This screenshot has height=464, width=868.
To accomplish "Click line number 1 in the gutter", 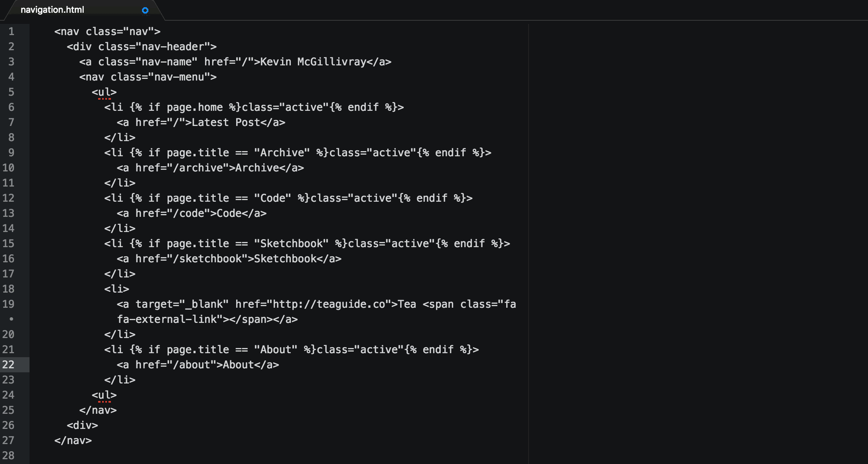I will (x=11, y=31).
